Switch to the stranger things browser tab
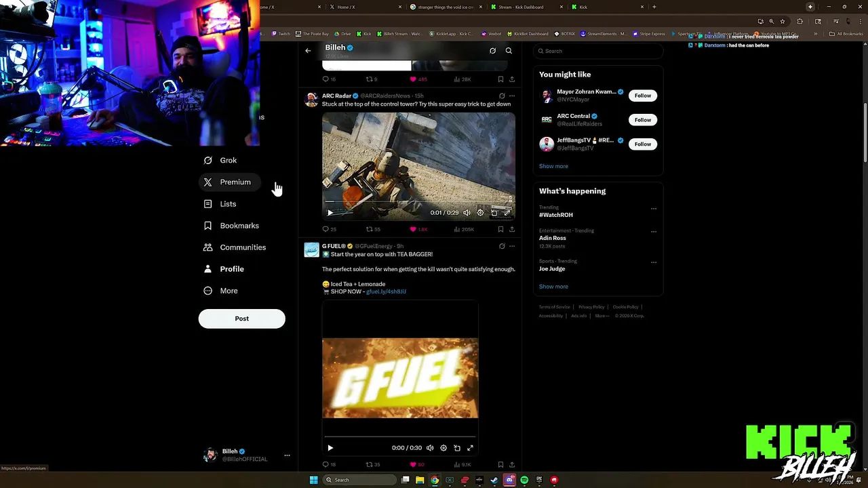 [x=446, y=7]
